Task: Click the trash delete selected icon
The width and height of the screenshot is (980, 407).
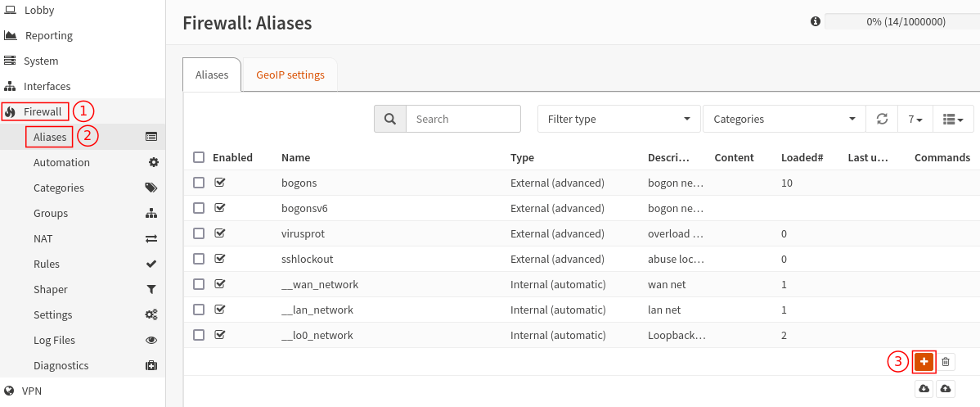Action: 946,361
